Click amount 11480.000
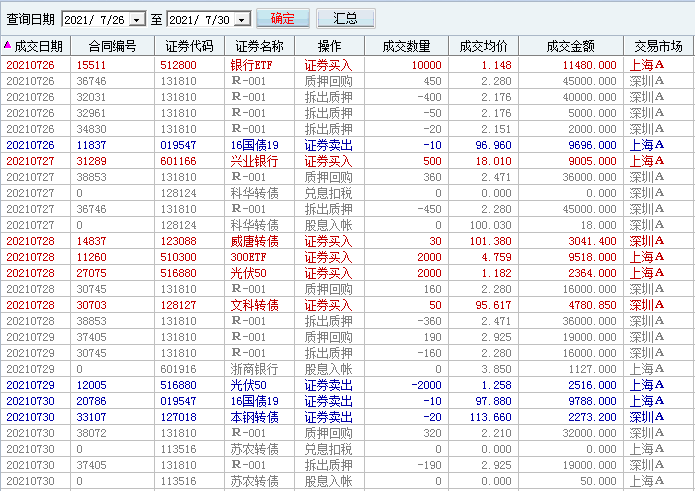Viewport: 695px width, 491px height. [590, 65]
